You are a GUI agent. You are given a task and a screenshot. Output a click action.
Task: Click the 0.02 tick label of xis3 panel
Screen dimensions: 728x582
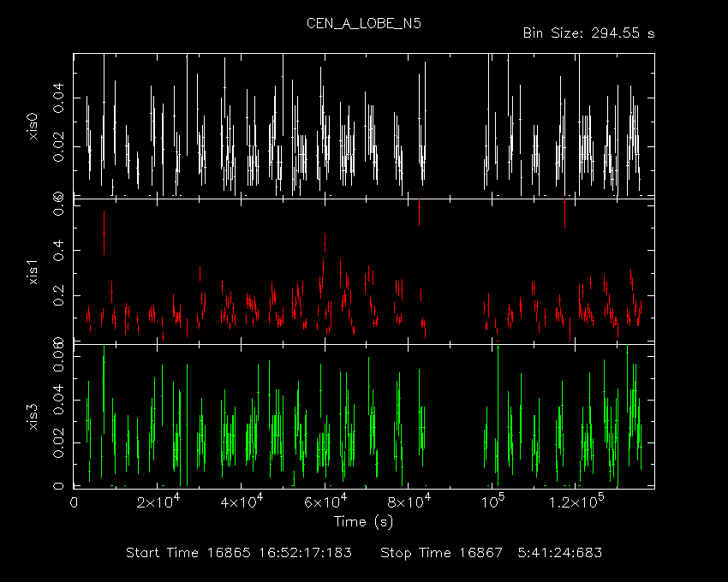[58, 442]
